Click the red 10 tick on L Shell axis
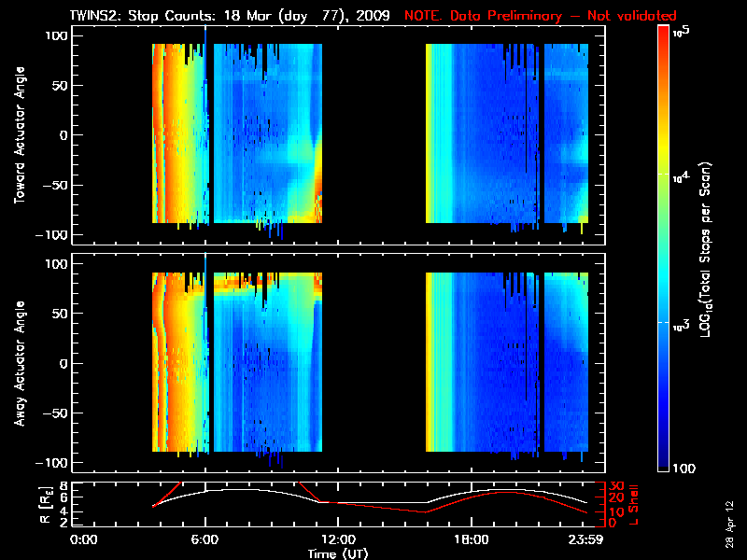 coord(617,511)
